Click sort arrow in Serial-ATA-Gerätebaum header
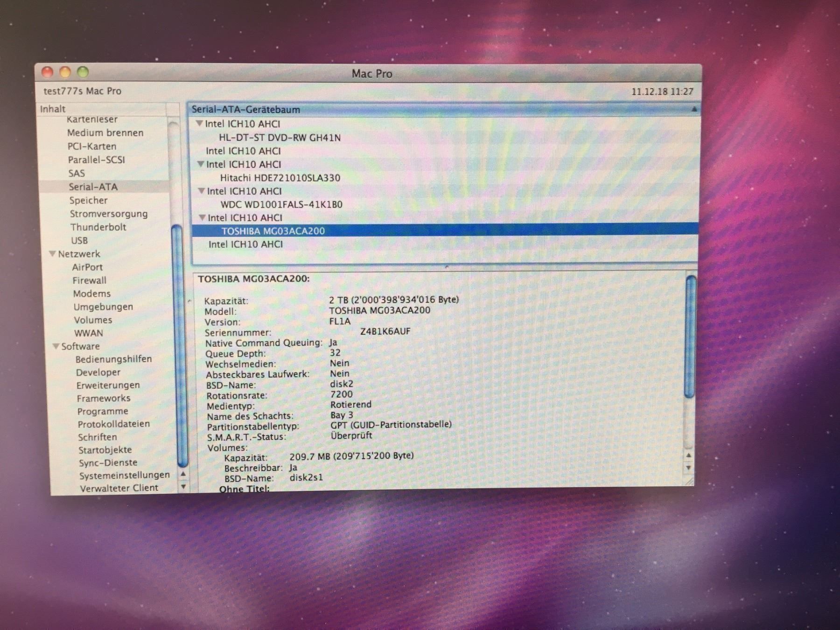840x630 pixels. point(694,109)
